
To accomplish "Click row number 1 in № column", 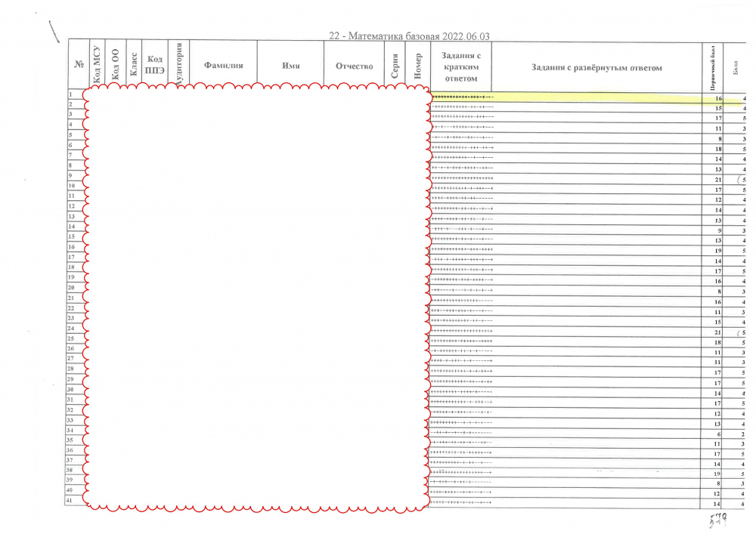I will (x=70, y=94).
